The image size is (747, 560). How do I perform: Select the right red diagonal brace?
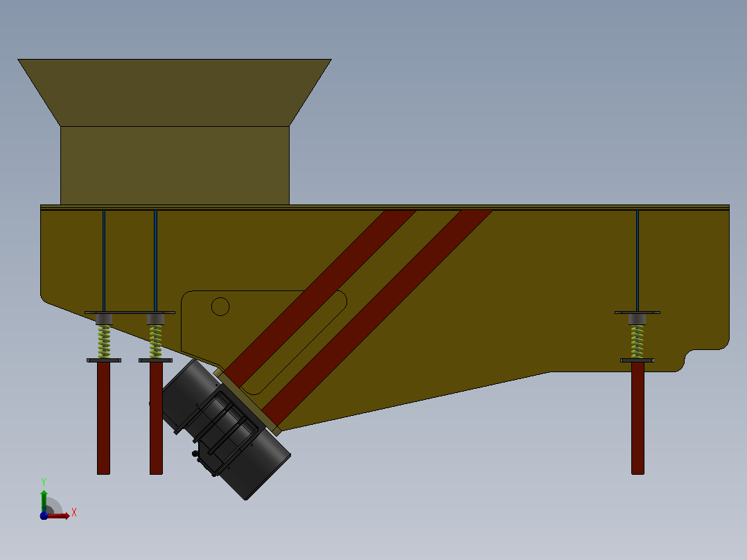[377, 317]
